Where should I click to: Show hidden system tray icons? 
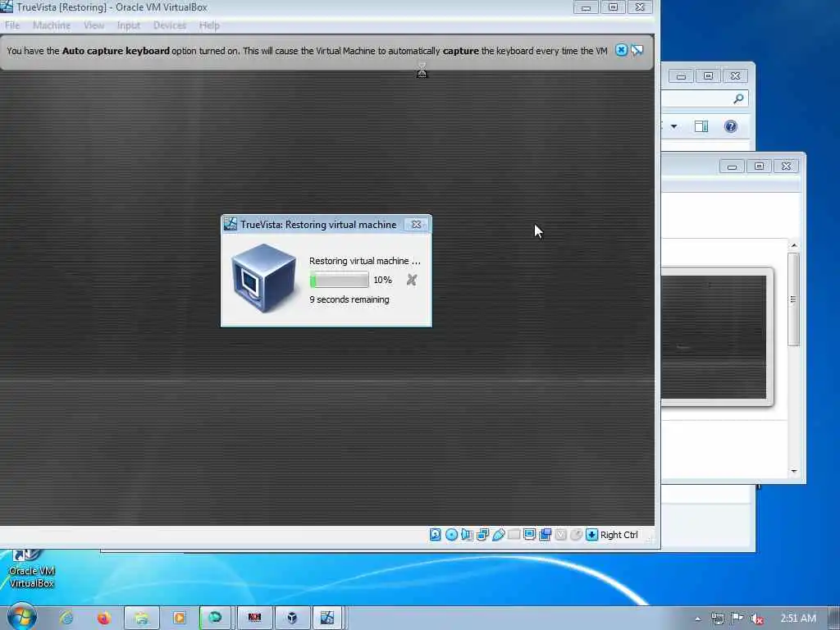(x=697, y=619)
